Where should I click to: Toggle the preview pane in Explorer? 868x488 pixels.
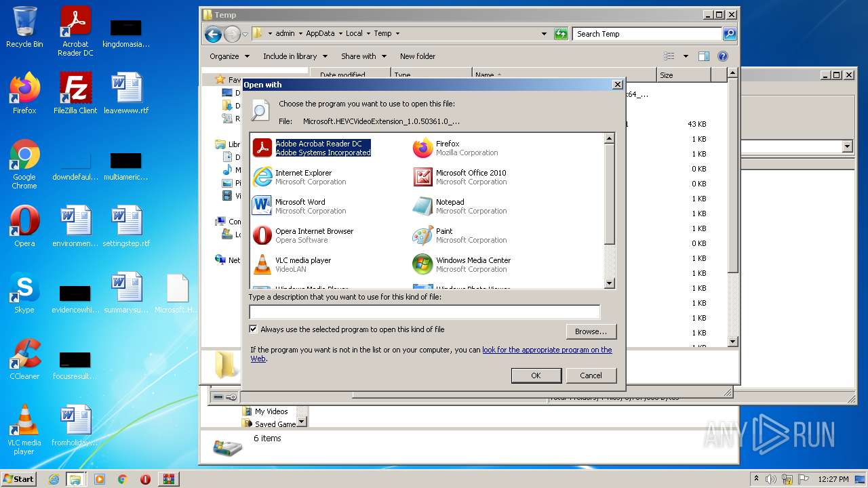pyautogui.click(x=704, y=56)
